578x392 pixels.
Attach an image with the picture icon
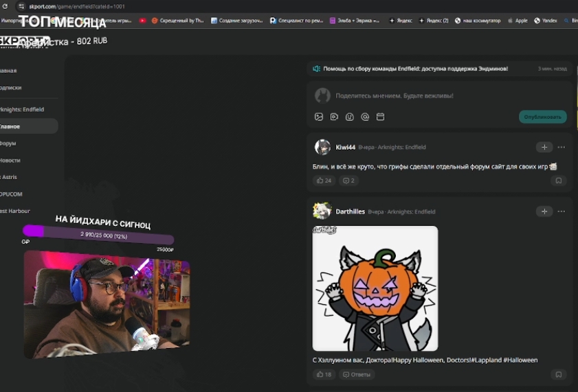(x=319, y=117)
